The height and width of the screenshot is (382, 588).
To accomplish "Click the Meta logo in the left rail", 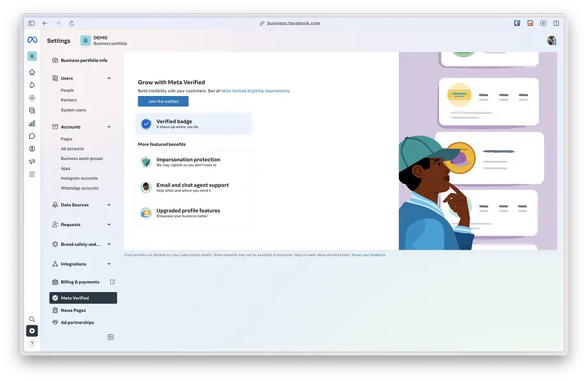I will point(32,39).
